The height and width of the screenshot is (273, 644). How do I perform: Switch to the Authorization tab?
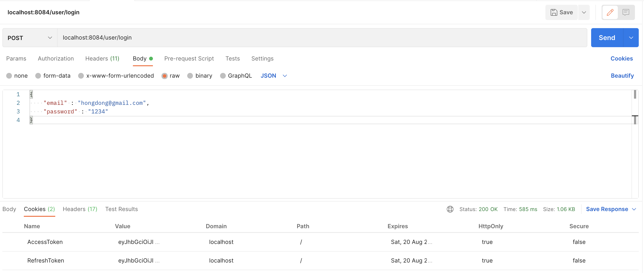coord(56,59)
